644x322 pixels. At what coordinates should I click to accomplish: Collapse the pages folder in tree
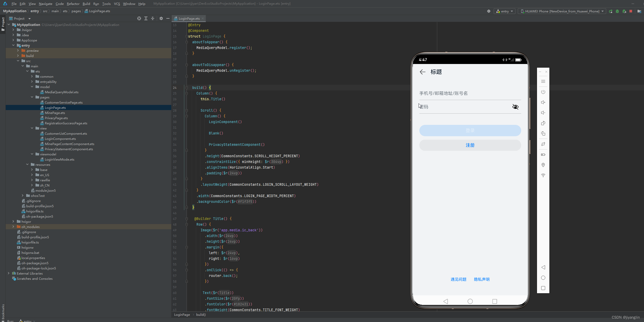pyautogui.click(x=32, y=97)
